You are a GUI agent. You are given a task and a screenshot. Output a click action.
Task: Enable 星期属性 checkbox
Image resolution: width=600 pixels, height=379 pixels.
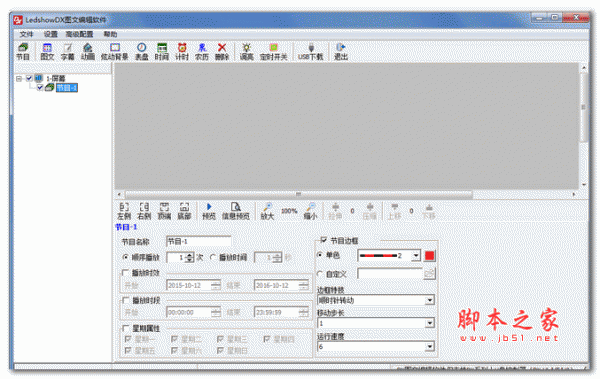(x=125, y=328)
